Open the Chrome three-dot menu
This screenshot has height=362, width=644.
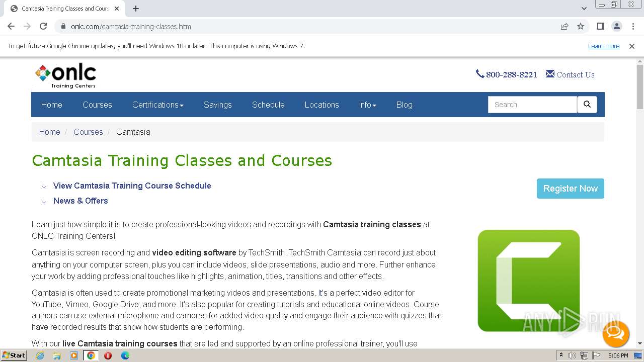633,26
